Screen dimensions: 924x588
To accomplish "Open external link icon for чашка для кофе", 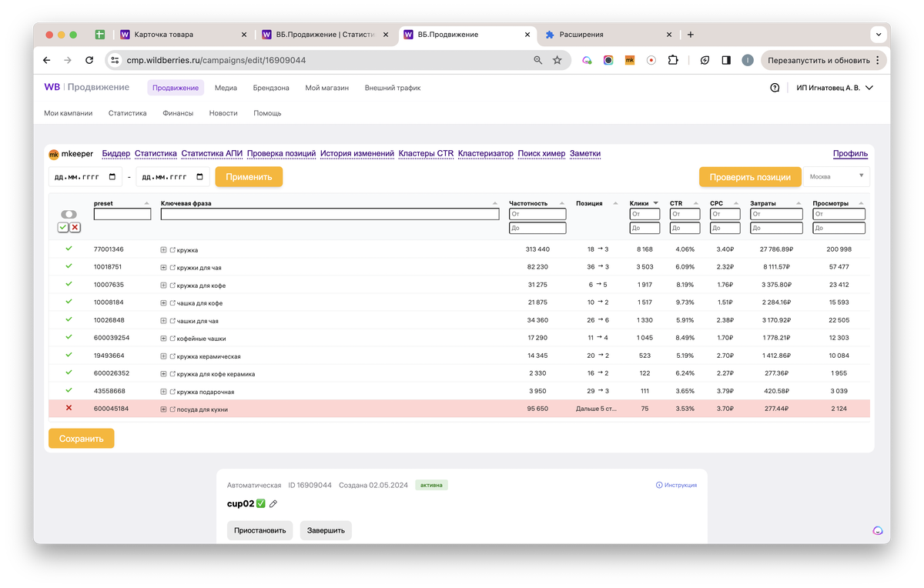I will coord(172,303).
